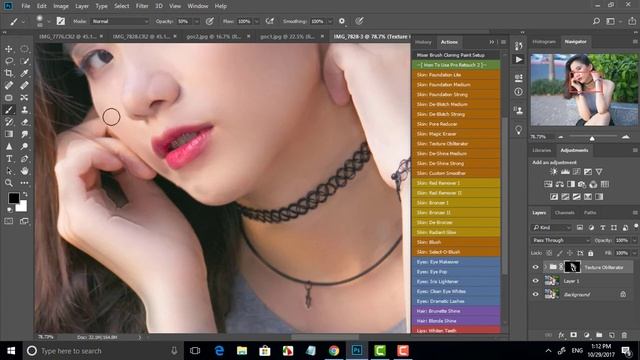This screenshot has width=640, height=360.
Task: Run Eyes: Eye Pop action
Action: [456, 272]
